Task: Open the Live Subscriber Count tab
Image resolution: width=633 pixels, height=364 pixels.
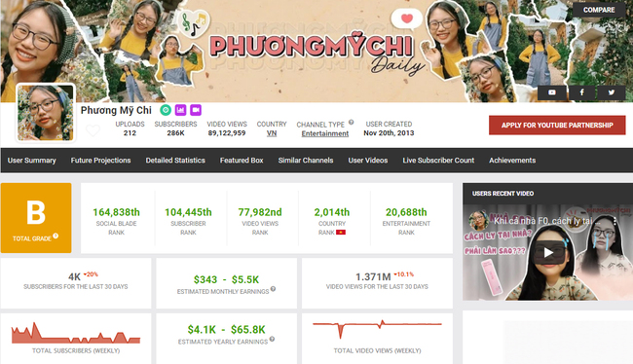Action: click(438, 161)
